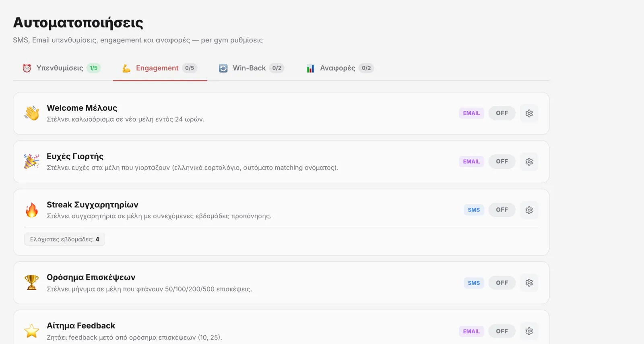The image size is (644, 344).
Task: Open settings gear for Streak Συγχαρητηρίων
Action: click(x=529, y=210)
